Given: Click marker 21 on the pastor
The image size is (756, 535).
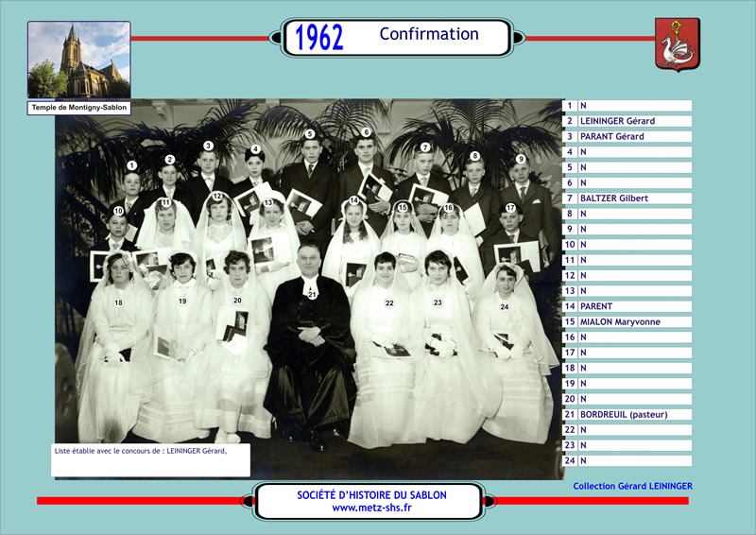Looking at the screenshot, I should pos(312,294).
